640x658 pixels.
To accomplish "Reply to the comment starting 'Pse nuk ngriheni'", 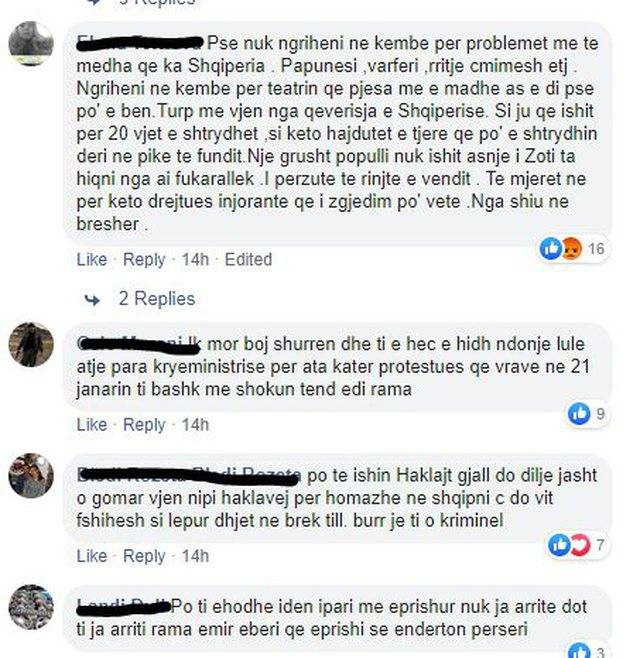I will (x=144, y=260).
